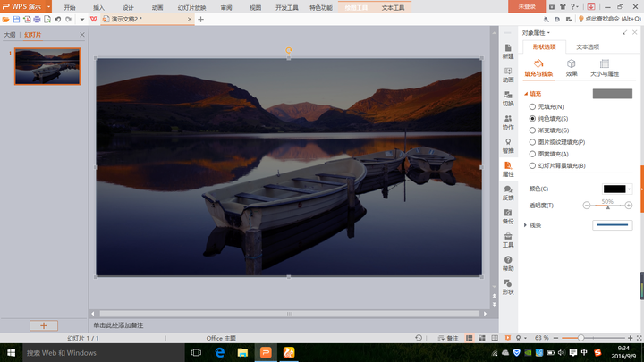
Task: Export to PDF icon in quick toolbar
Action: click(x=27, y=20)
